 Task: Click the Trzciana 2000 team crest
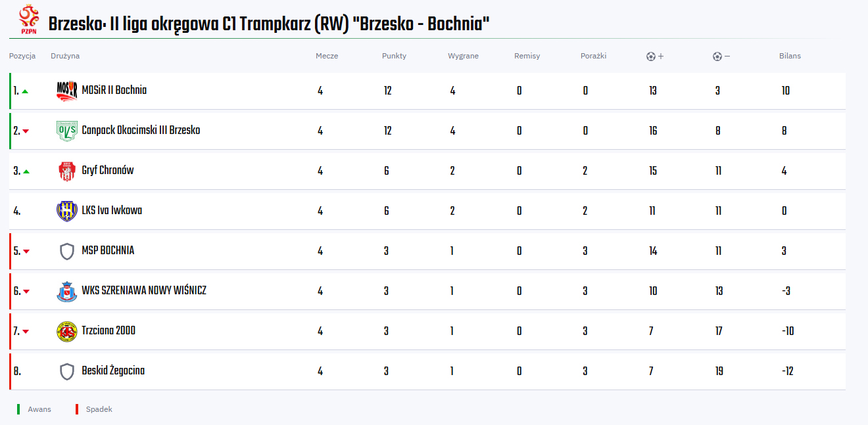(x=67, y=331)
